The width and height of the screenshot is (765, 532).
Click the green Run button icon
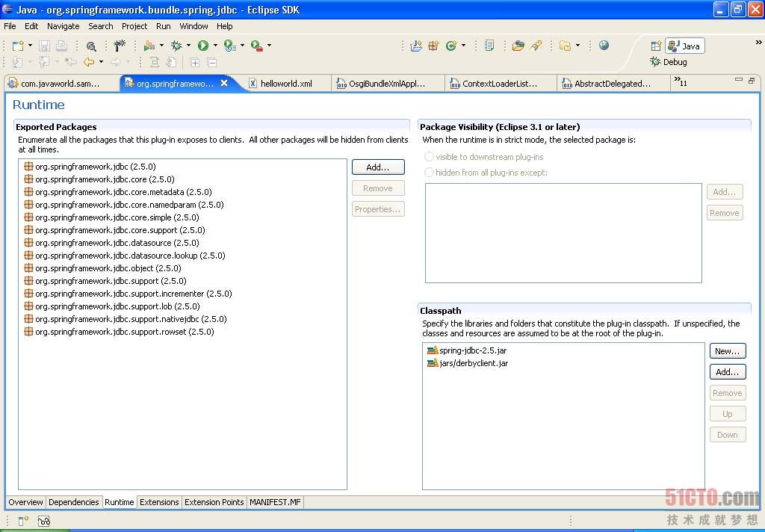[203, 46]
